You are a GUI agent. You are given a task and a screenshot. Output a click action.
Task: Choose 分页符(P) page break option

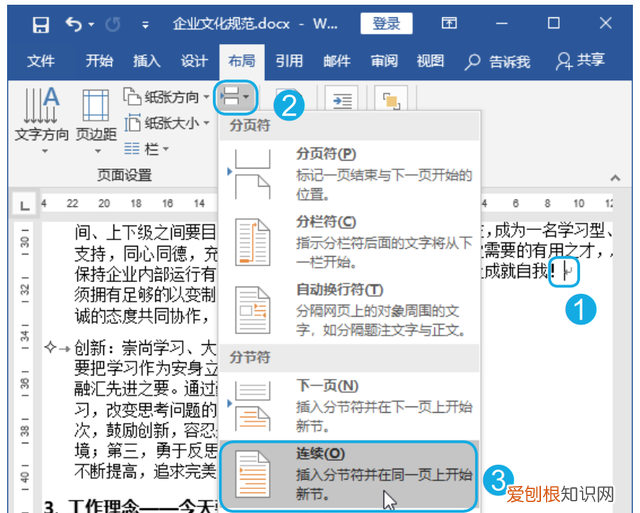[349, 175]
